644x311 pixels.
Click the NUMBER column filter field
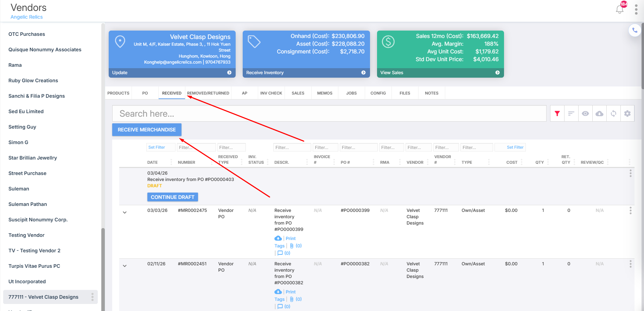tap(196, 147)
